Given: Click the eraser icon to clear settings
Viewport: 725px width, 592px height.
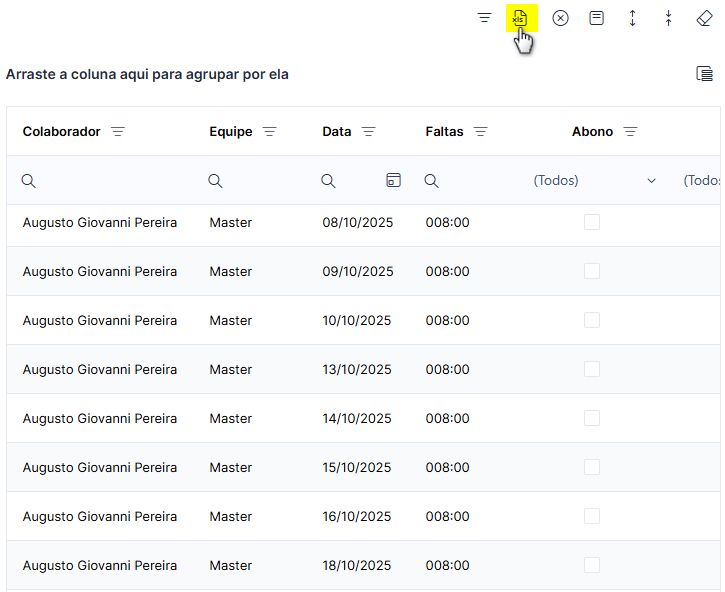Looking at the screenshot, I should point(705,18).
